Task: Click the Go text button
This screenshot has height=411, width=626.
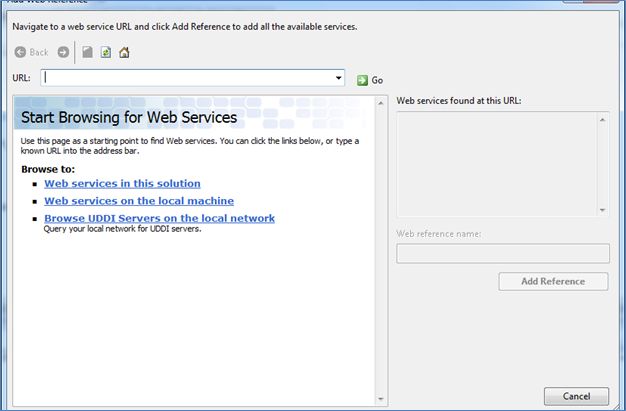Action: [x=377, y=80]
